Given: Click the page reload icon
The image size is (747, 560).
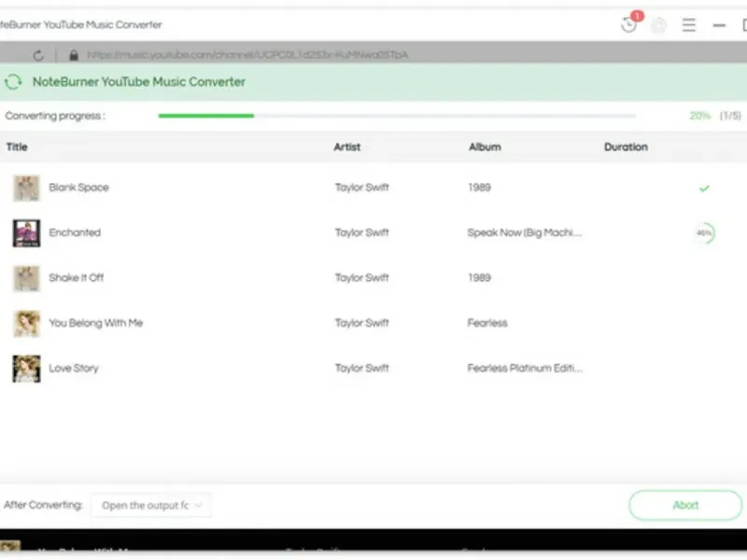Looking at the screenshot, I should point(38,55).
